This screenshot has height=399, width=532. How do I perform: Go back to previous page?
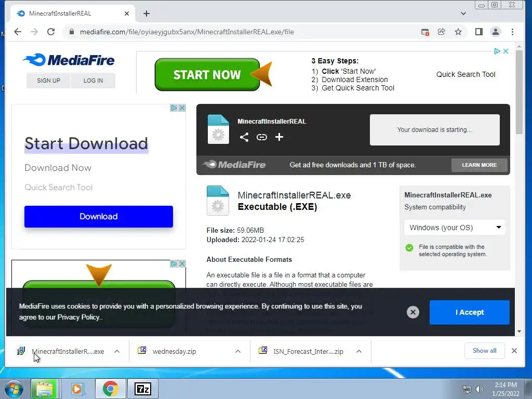point(18,32)
